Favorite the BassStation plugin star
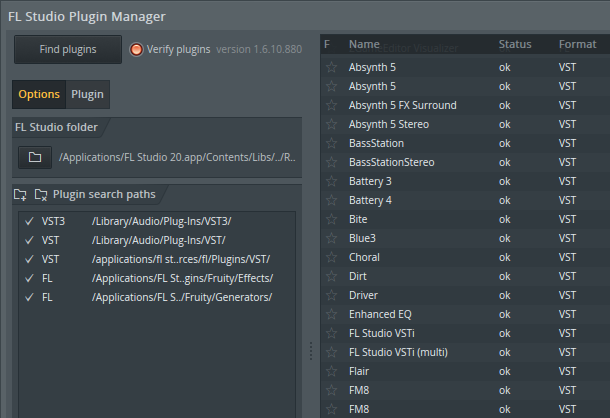Image resolution: width=610 pixels, height=418 pixels. click(x=331, y=144)
